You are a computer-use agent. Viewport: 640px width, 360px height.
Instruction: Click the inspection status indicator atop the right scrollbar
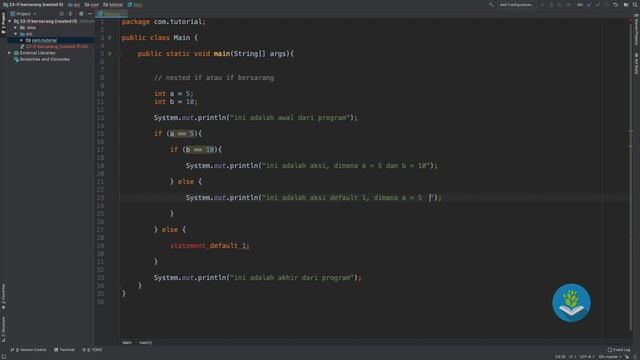coord(631,20)
